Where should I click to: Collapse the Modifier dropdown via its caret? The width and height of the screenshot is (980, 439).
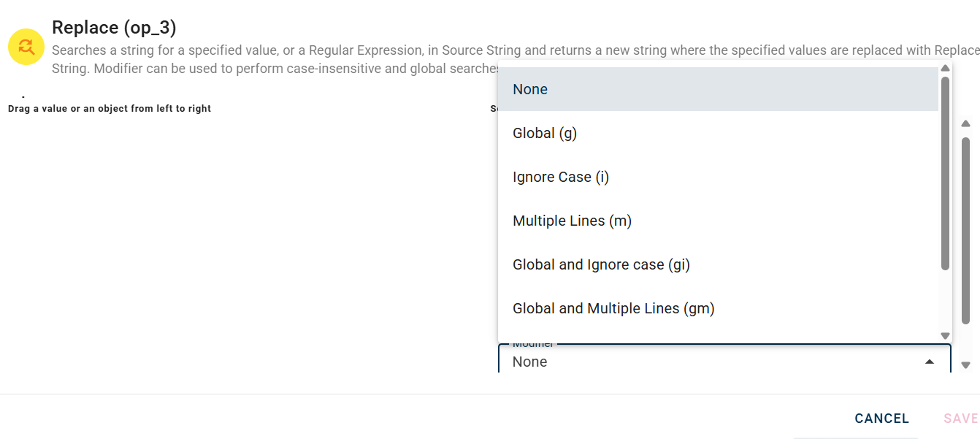click(x=929, y=362)
